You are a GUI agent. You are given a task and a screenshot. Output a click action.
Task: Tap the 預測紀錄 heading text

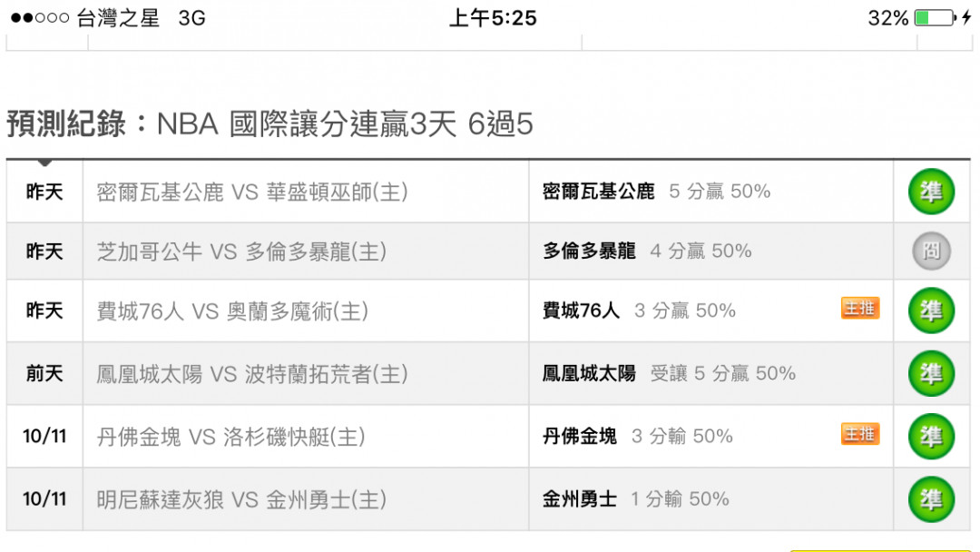(x=66, y=123)
